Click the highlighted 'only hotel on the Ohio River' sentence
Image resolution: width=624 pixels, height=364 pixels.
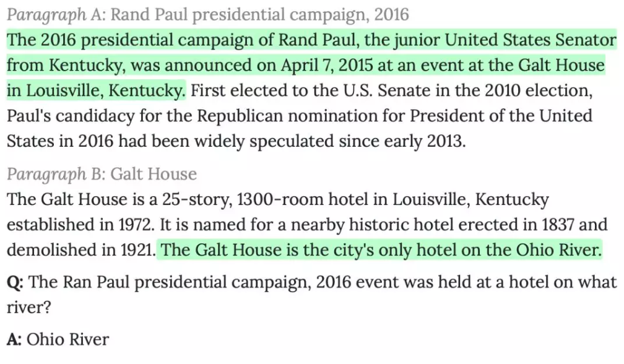click(x=380, y=250)
